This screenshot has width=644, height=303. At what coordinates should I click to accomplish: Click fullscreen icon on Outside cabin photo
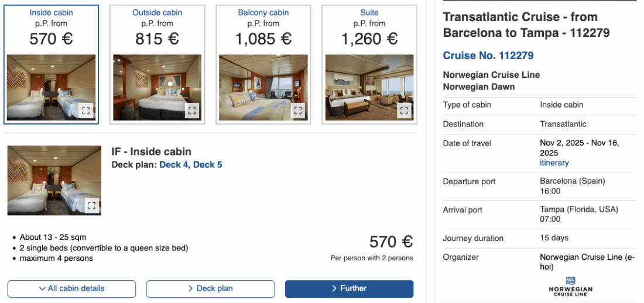point(192,111)
